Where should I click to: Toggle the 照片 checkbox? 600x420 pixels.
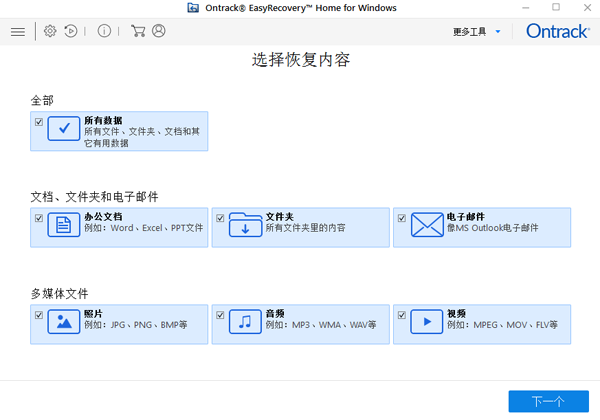[x=39, y=314]
